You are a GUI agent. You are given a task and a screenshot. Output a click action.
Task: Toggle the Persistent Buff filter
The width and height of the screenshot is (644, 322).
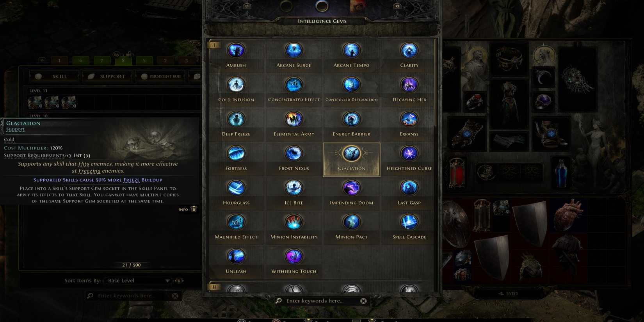pyautogui.click(x=161, y=76)
